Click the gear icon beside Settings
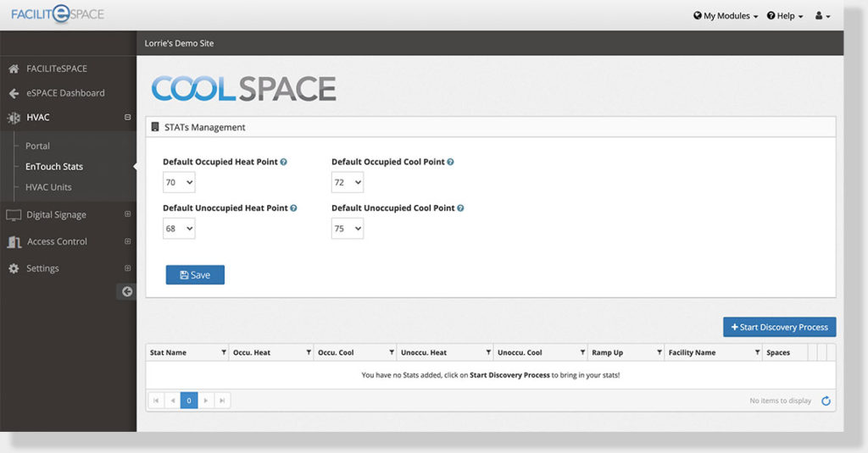The image size is (868, 453). pyautogui.click(x=14, y=268)
